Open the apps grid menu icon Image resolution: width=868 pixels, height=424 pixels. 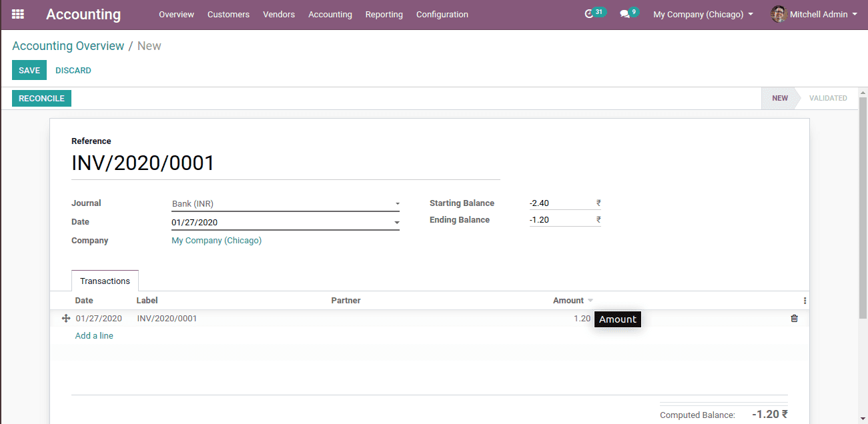point(18,14)
